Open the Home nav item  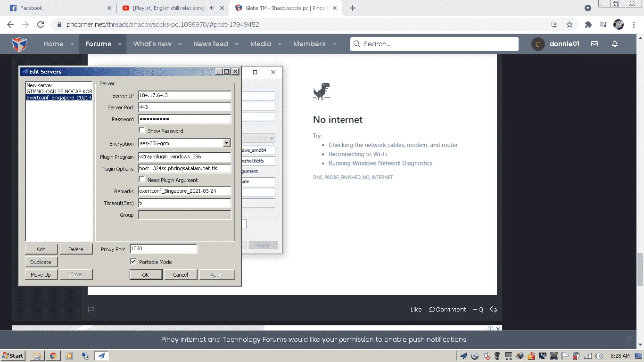click(53, 44)
